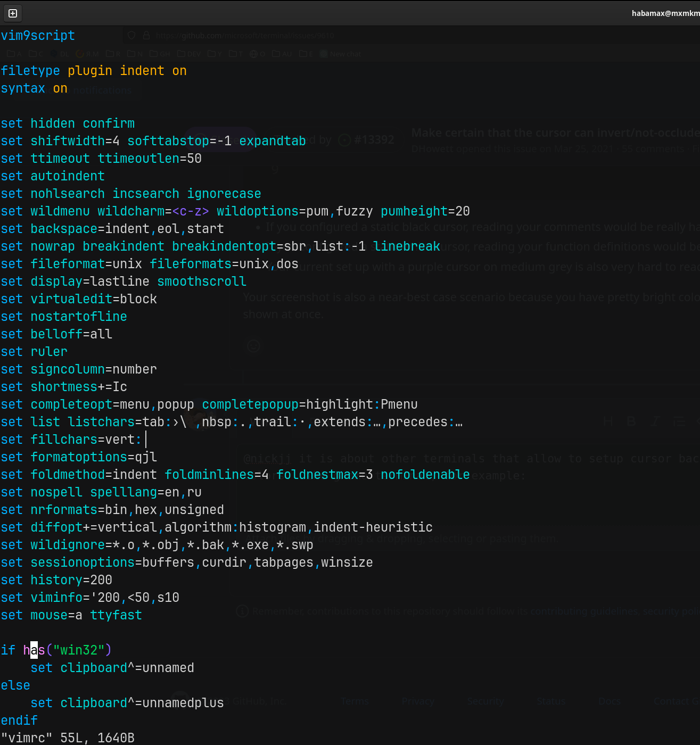The width and height of the screenshot is (700, 745).
Task: Click the info circle icon near contribution guidelines
Action: point(242,611)
